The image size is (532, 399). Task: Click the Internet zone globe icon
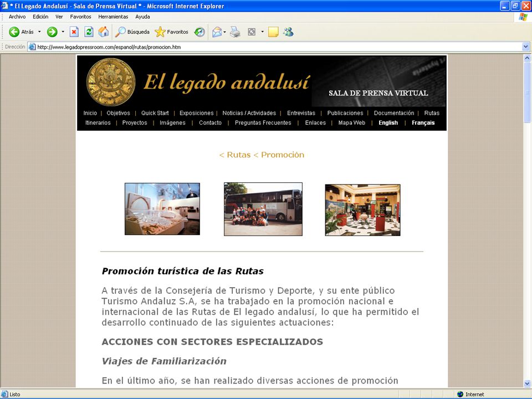(x=460, y=394)
